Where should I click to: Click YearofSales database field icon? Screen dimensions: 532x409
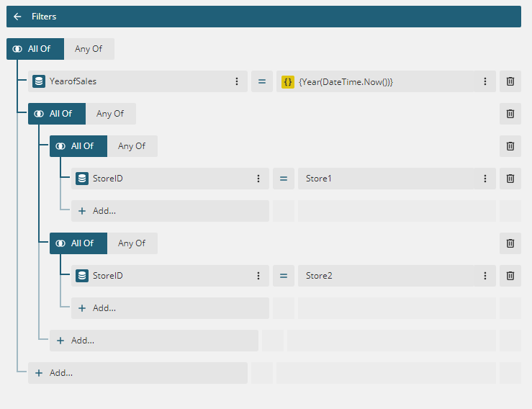coord(39,81)
